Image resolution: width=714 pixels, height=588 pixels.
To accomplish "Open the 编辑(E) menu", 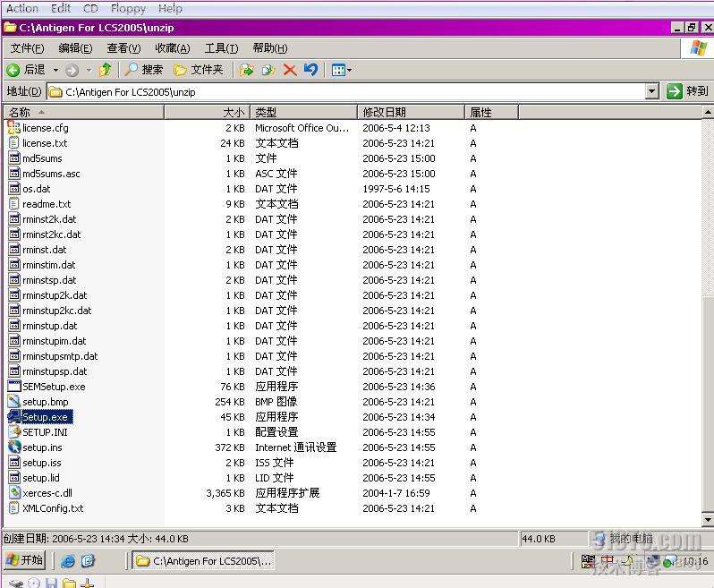I will pos(75,47).
